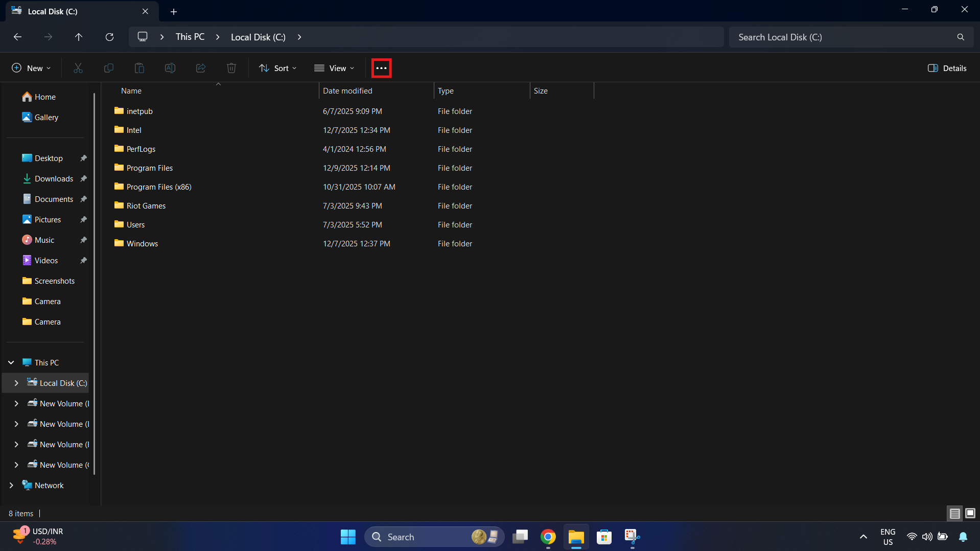
Task: Toggle the Details pane
Action: (947, 68)
